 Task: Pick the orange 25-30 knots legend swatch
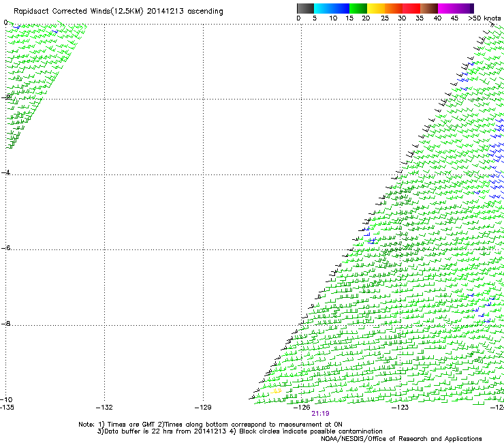[x=394, y=8]
